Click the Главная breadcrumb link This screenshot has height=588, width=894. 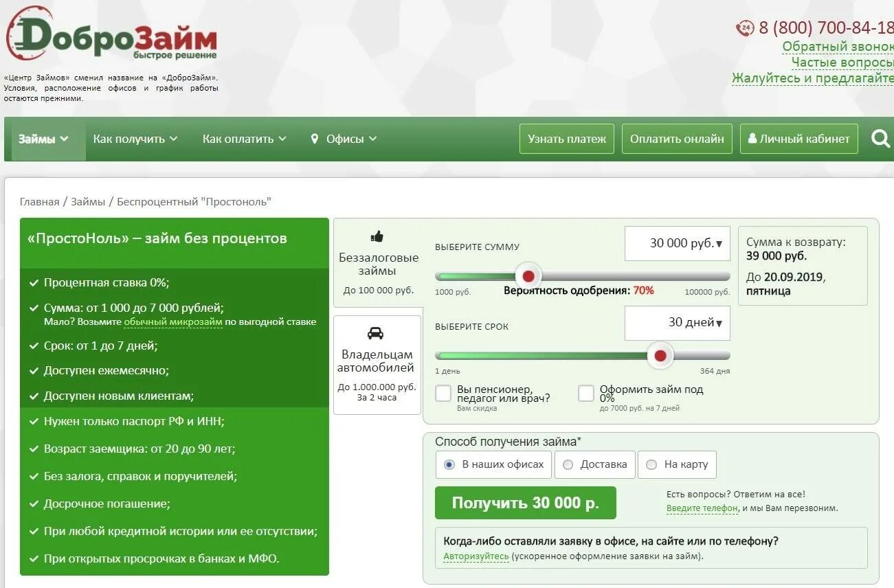click(39, 202)
